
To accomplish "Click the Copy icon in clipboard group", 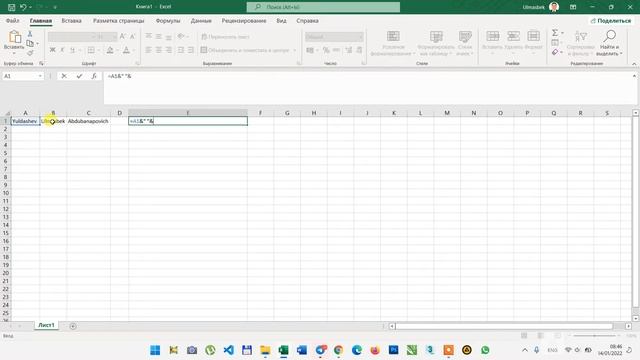I will [x=30, y=43].
